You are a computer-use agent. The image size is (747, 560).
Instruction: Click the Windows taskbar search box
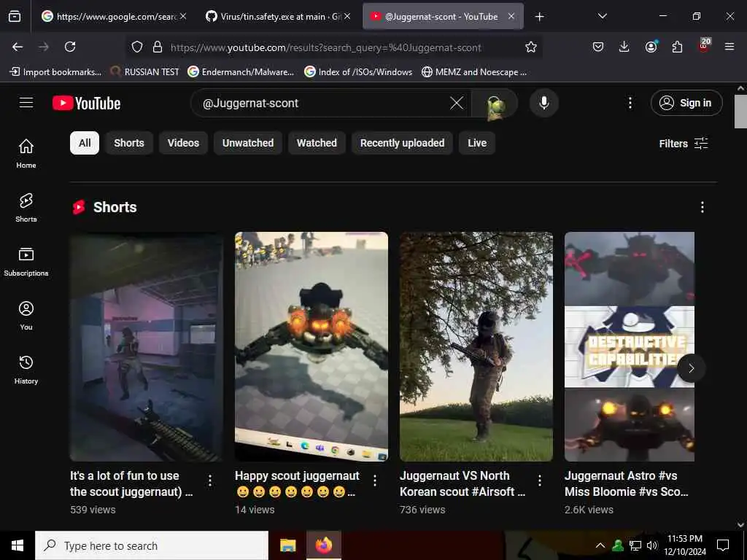coord(152,545)
